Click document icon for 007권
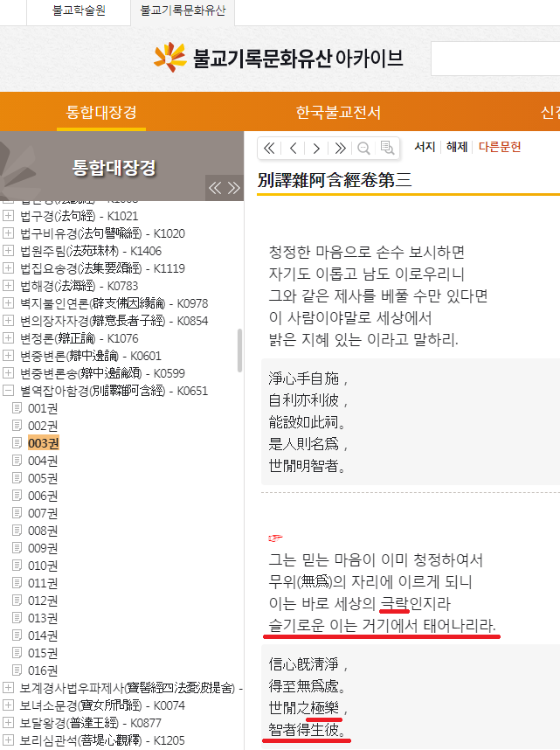The width and height of the screenshot is (560, 750). tap(17, 513)
